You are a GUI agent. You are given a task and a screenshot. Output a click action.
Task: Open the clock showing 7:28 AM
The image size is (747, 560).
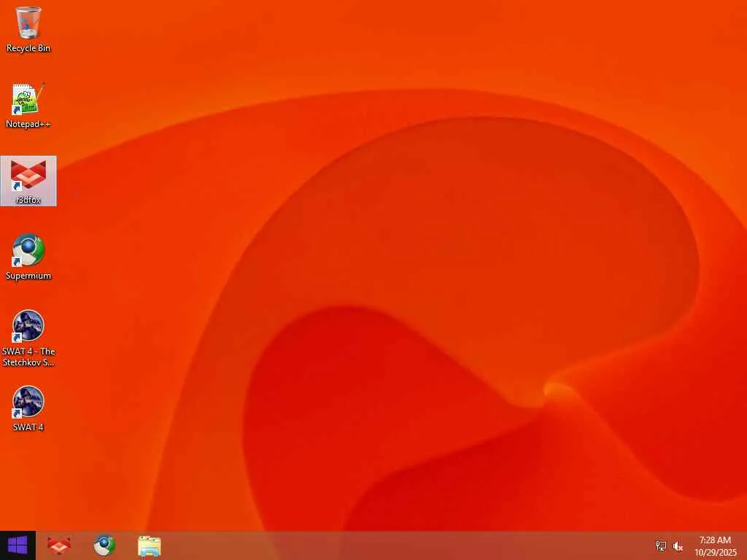(715, 546)
